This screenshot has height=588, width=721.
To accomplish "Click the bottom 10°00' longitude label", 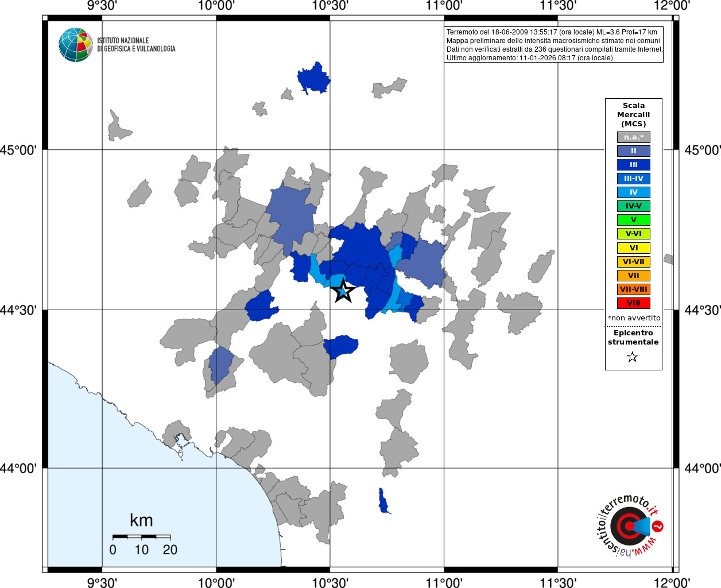I will pos(216,582).
